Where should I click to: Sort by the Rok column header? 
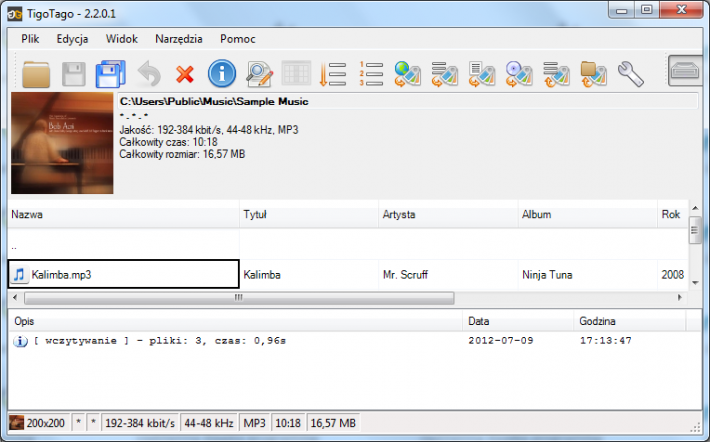tap(673, 214)
